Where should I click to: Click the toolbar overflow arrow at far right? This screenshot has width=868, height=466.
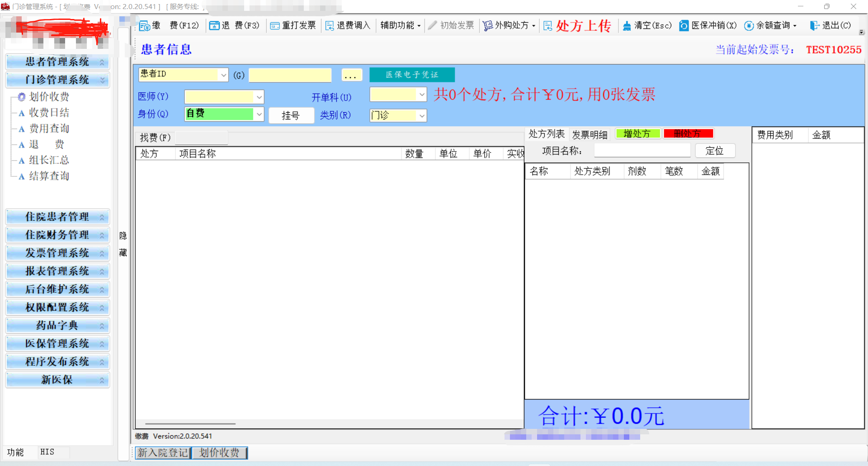tap(861, 33)
